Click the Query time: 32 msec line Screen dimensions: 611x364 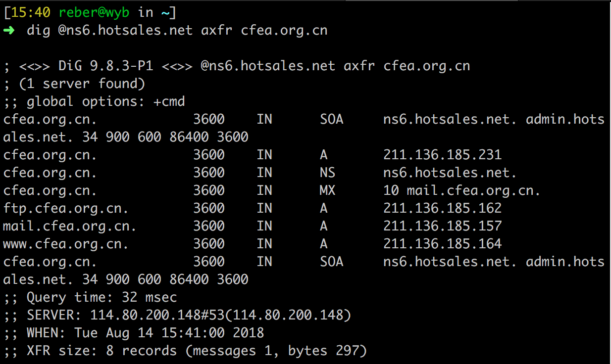coord(90,297)
